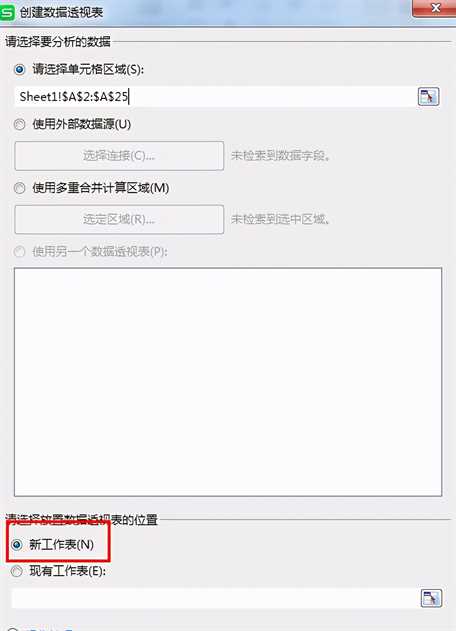456x631 pixels.
Task: Click the empty input field under 现有工作表(E)
Action: coord(215,598)
